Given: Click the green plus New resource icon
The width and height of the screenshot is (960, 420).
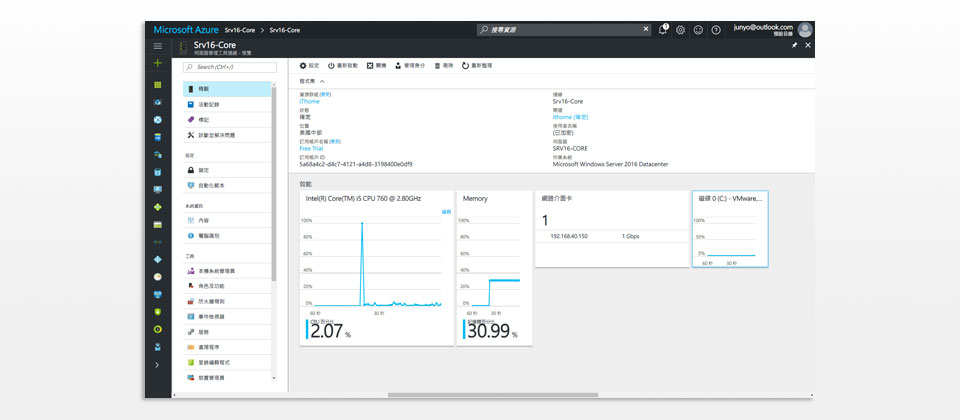Looking at the screenshot, I should tap(158, 63).
